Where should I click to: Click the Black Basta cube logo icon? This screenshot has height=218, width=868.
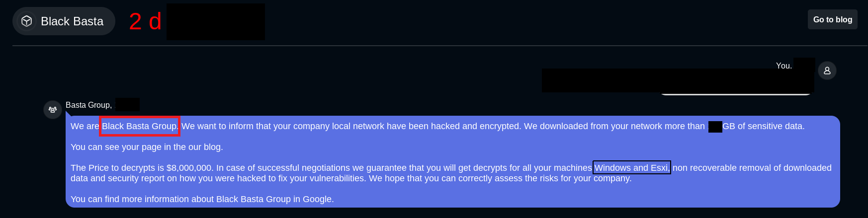tap(27, 21)
